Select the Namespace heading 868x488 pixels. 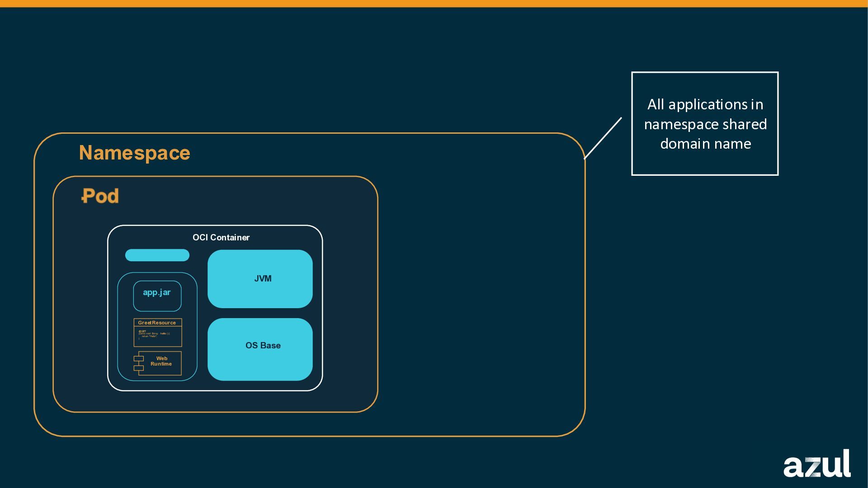click(x=134, y=153)
